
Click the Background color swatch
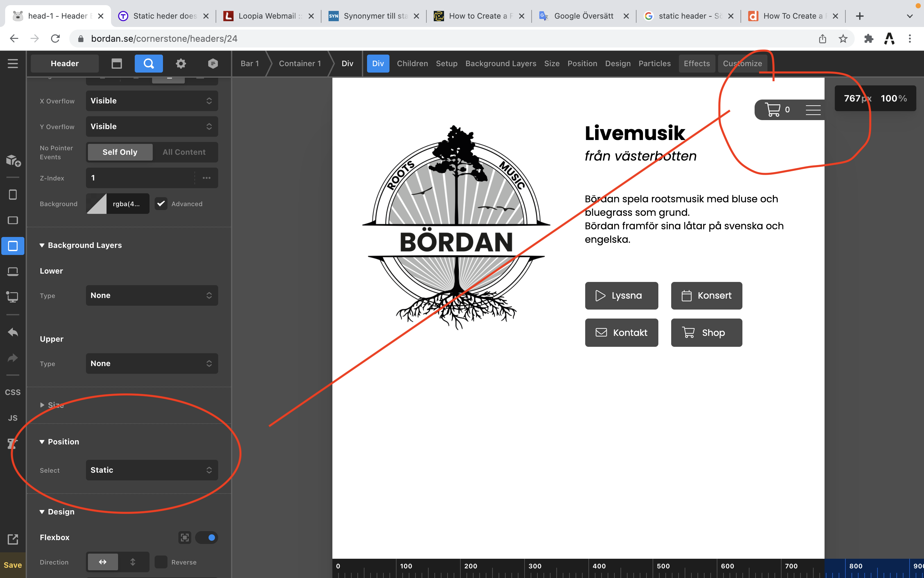[x=97, y=204]
